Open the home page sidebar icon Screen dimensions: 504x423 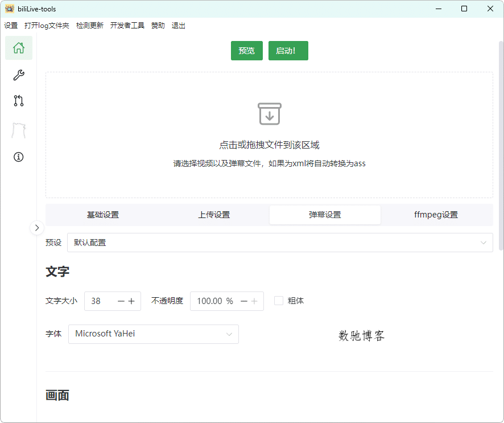[19, 48]
